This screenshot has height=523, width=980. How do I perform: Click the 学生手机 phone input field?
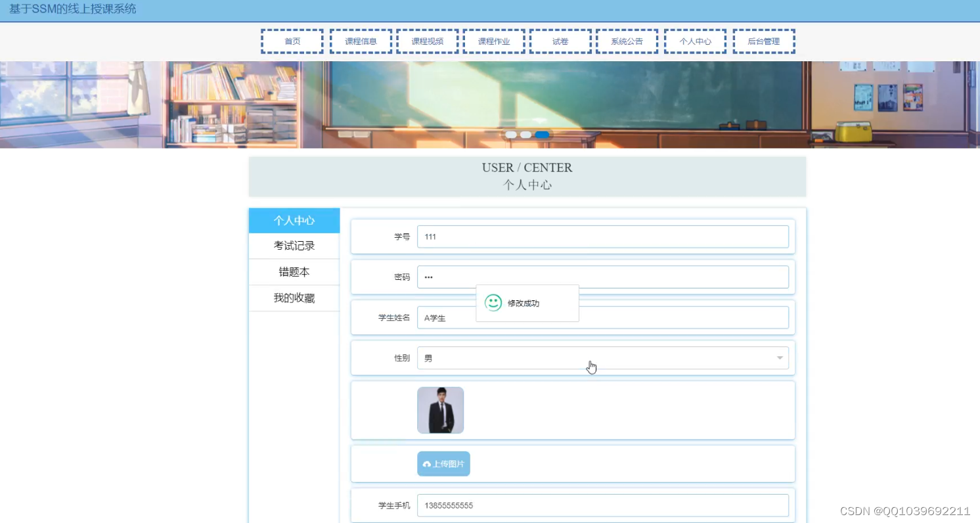(603, 505)
